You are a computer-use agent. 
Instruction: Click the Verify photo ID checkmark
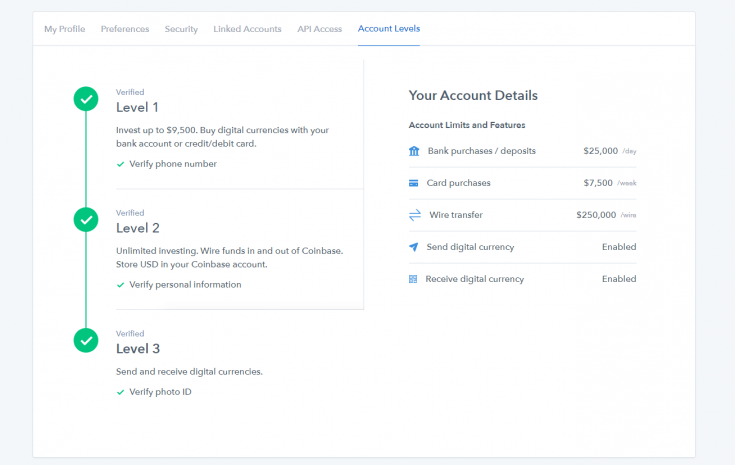(x=120, y=392)
